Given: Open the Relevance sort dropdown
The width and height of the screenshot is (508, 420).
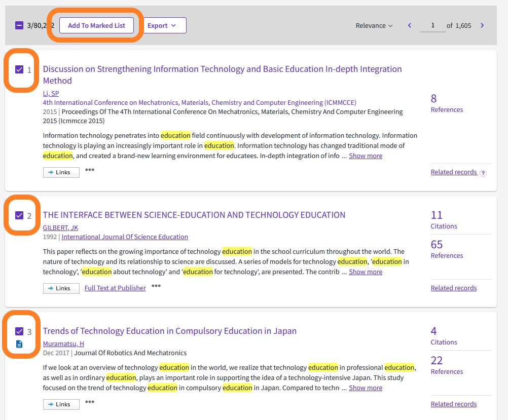Looking at the screenshot, I should coord(374,25).
